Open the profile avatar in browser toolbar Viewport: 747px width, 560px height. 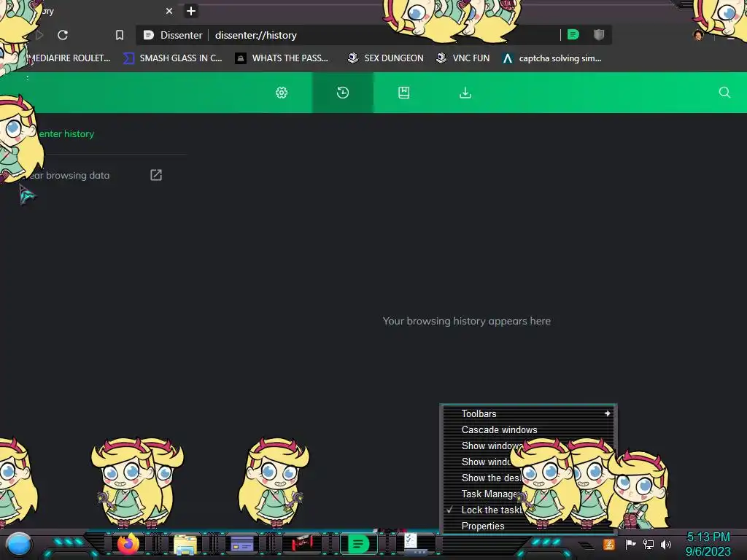[x=698, y=35]
